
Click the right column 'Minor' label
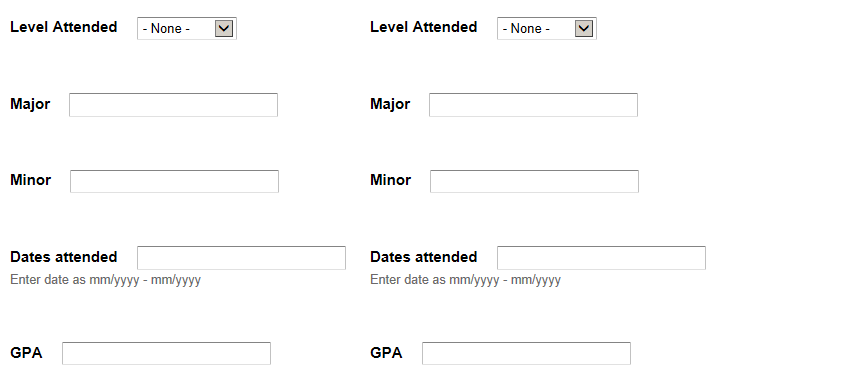click(390, 180)
